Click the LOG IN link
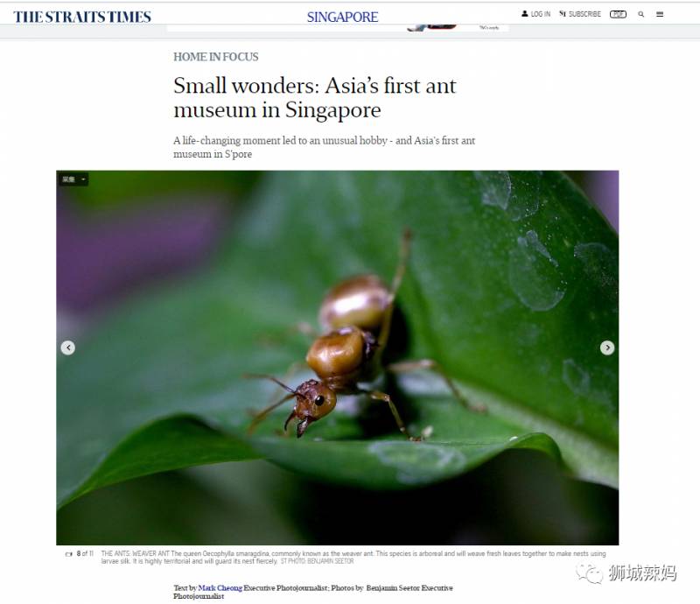This screenshot has width=700, height=604. point(541,14)
